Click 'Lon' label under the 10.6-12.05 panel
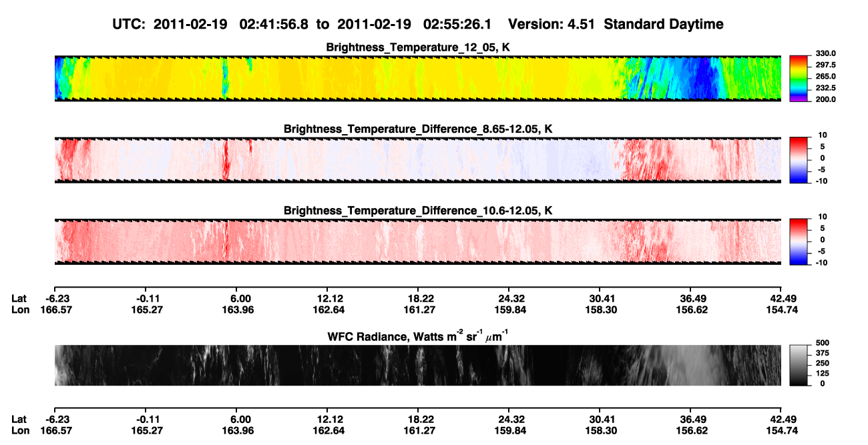Image resolution: width=868 pixels, height=445 pixels. pos(20,310)
